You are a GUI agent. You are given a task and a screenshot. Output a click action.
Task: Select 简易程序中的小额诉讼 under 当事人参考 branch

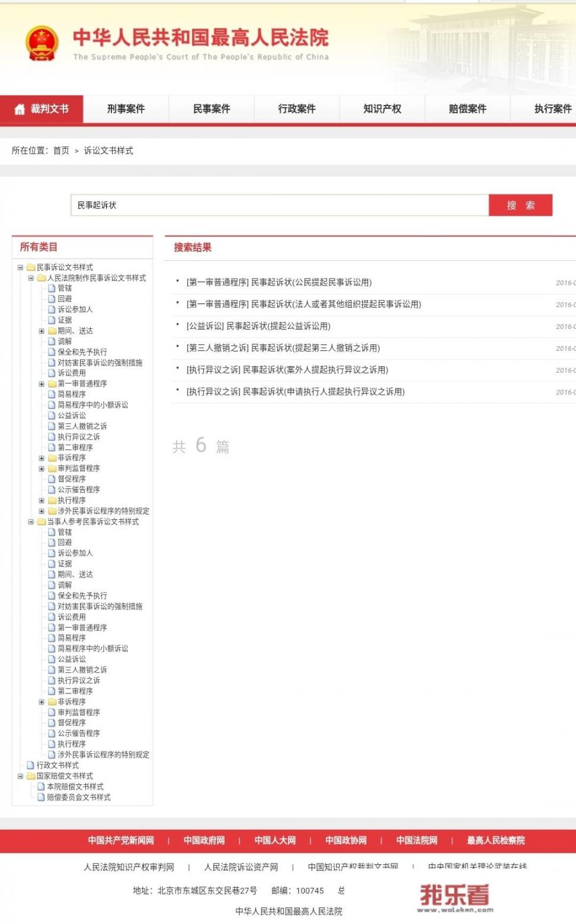point(93,648)
